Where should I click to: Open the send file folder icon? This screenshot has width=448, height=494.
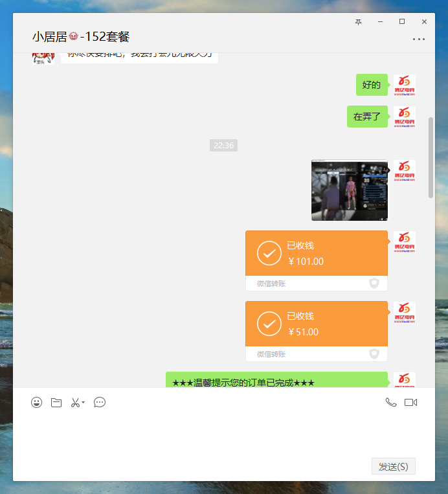(x=56, y=402)
